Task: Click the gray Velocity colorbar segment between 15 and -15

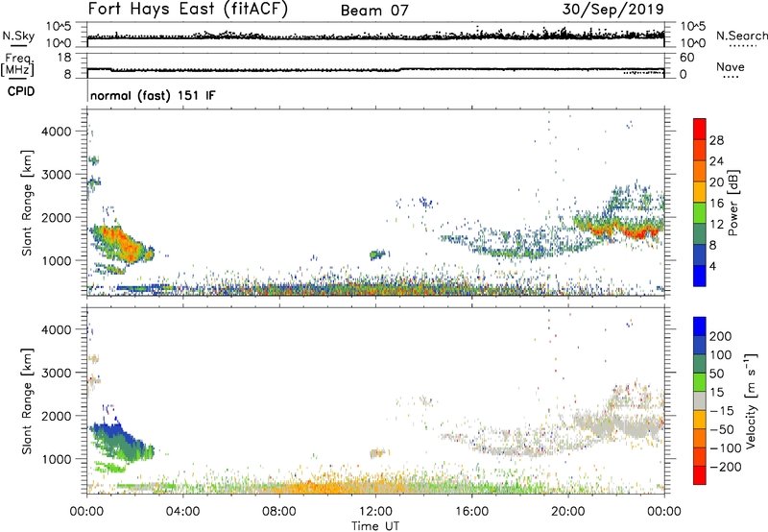Action: click(700, 400)
